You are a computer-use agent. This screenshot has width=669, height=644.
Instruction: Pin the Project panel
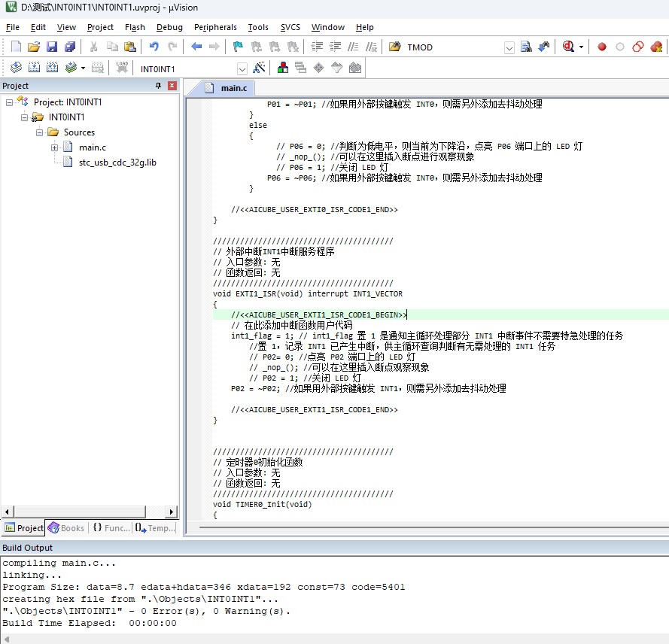click(158, 86)
